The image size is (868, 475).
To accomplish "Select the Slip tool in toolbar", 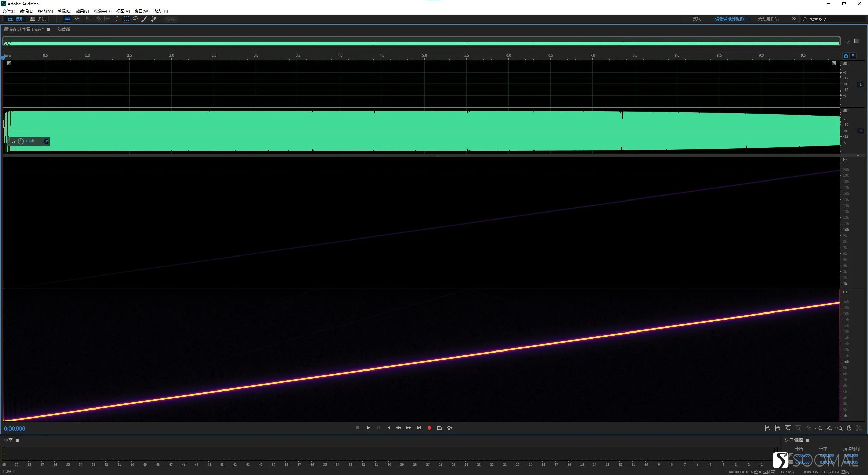I will 107,19.
